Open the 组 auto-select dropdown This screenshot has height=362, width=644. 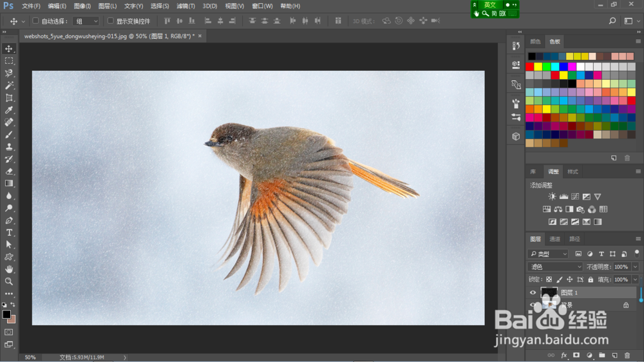[x=86, y=21]
